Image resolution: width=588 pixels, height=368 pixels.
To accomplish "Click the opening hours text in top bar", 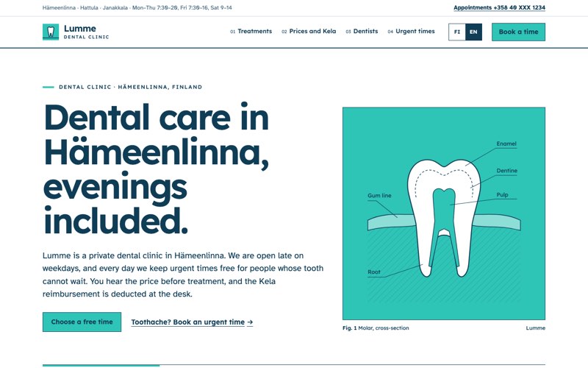I will [182, 7].
